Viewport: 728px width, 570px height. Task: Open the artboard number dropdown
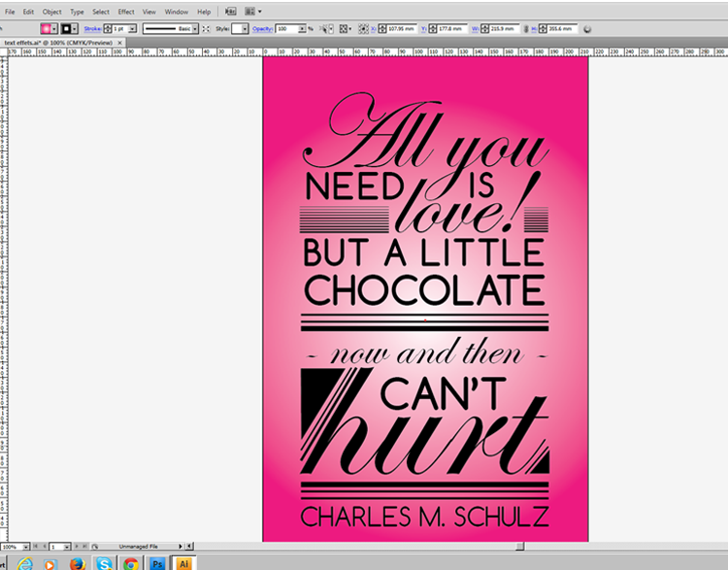coord(67,547)
